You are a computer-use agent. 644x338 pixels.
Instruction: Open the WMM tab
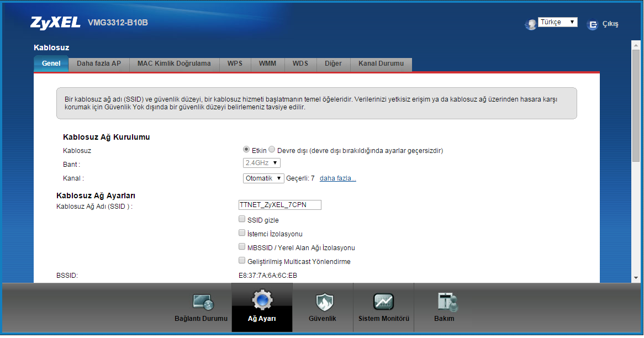pyautogui.click(x=267, y=64)
